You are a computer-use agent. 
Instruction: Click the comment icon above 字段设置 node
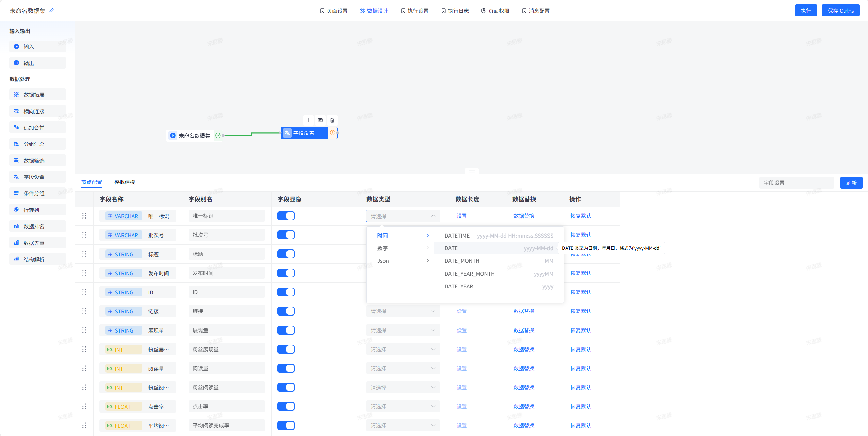(320, 120)
